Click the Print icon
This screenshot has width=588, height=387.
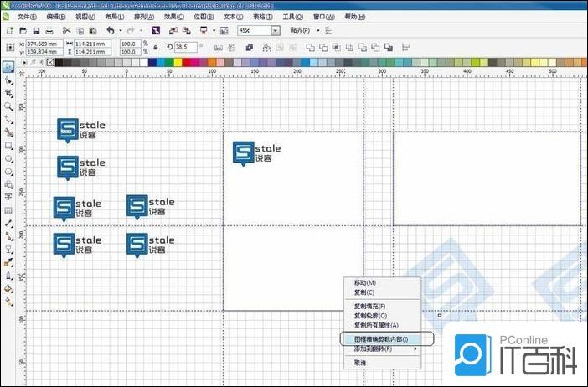[x=49, y=31]
